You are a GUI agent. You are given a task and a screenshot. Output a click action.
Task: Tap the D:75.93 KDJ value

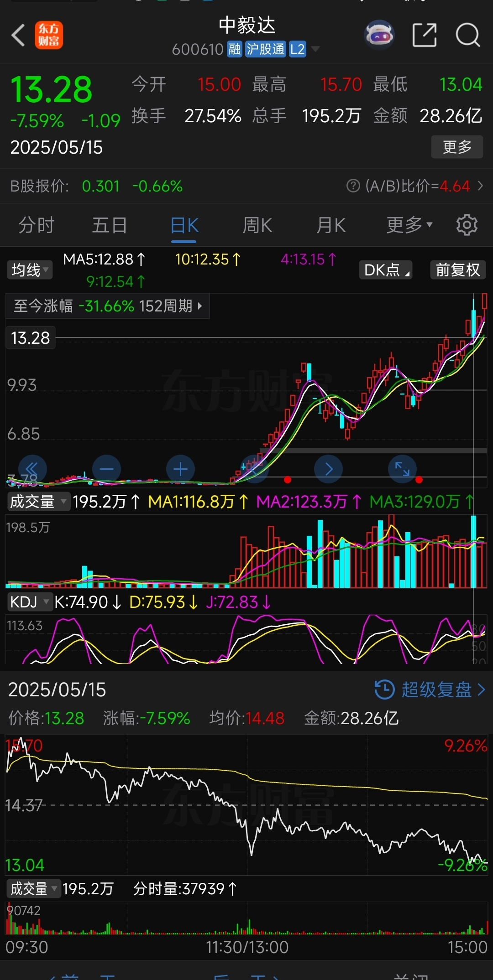[164, 602]
